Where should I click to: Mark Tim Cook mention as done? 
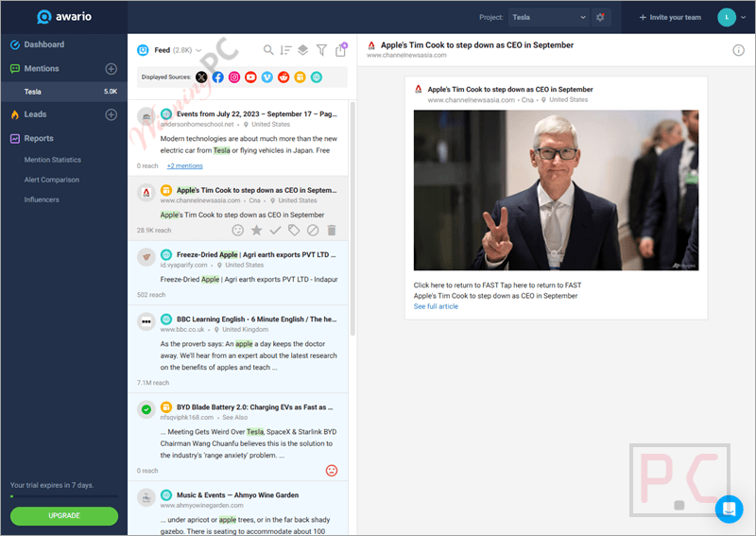(275, 231)
